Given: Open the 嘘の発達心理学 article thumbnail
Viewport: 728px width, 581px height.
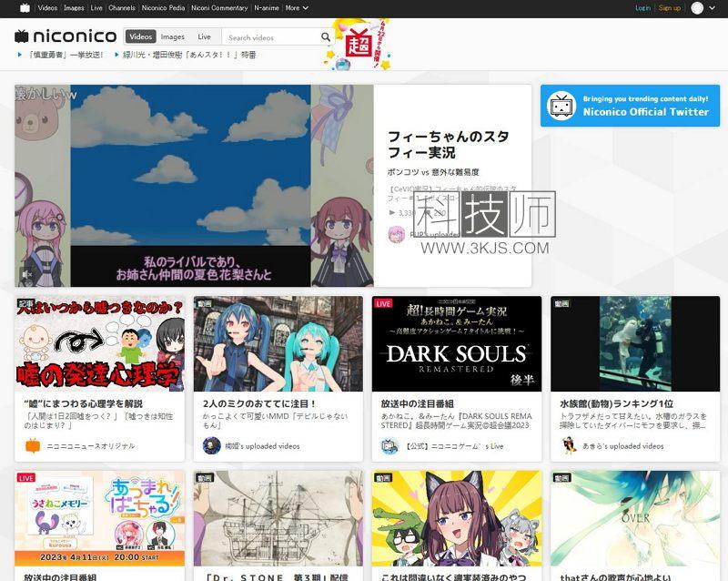Looking at the screenshot, I should coord(99,344).
